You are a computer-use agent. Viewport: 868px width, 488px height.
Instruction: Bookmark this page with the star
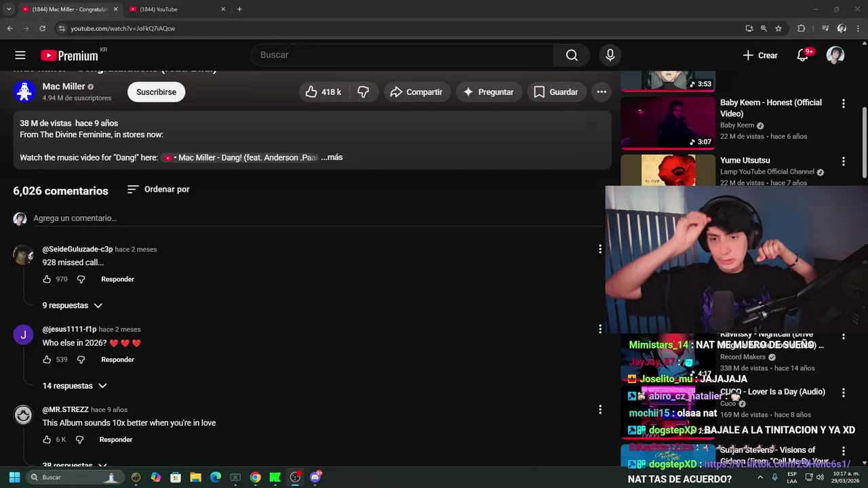click(778, 28)
